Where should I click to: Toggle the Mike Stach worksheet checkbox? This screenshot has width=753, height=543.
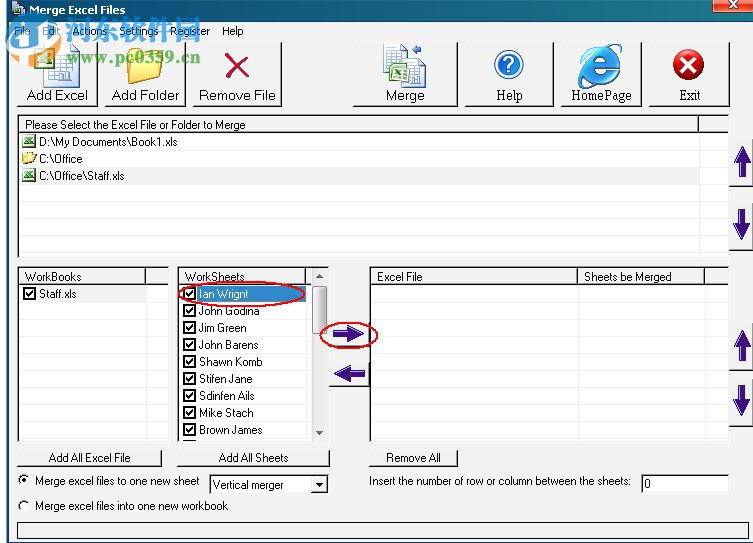pos(190,412)
